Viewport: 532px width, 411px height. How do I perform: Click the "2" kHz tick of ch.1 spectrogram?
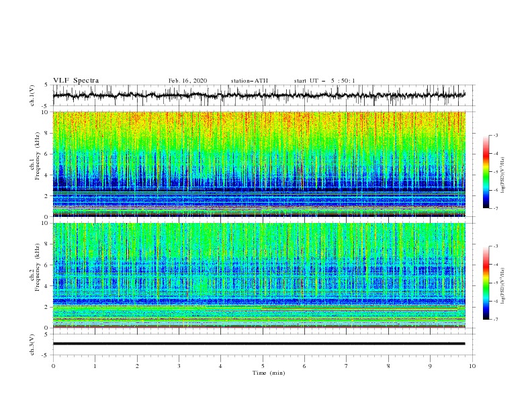click(48, 196)
